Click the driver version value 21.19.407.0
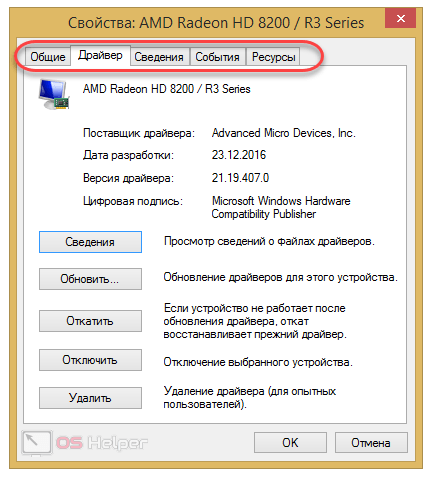Screen dimensions: 431x478 [240, 178]
